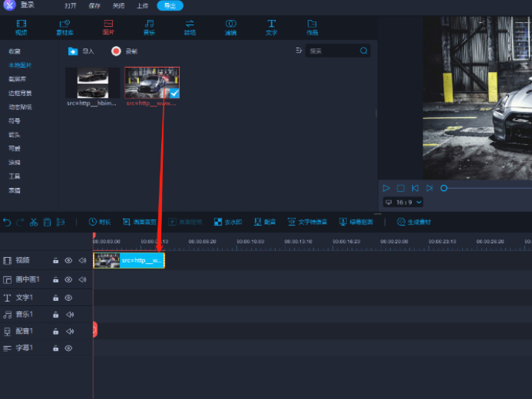Click the app logo avatar icon
Viewport: 532px width, 399px height.
click(10, 4)
